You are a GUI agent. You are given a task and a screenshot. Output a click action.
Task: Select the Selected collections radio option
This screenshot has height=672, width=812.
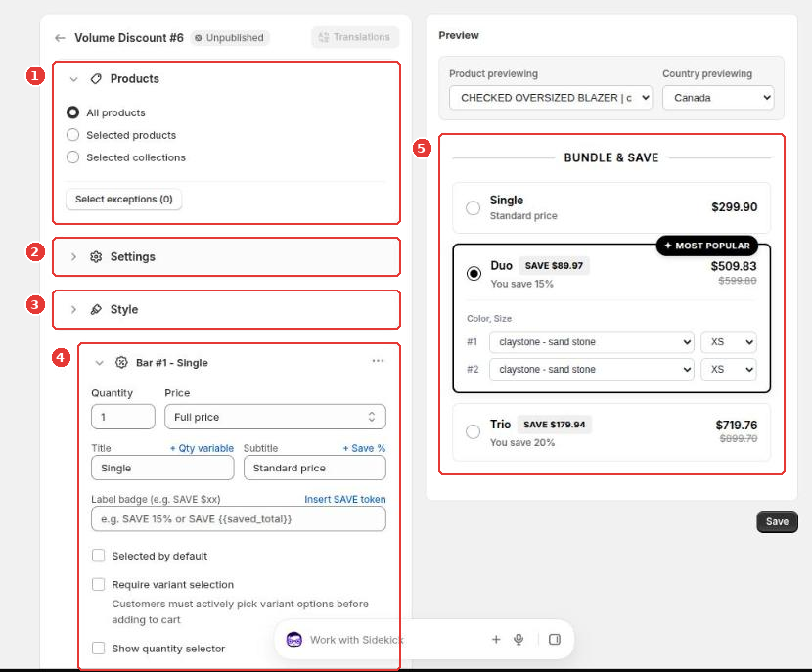point(73,157)
